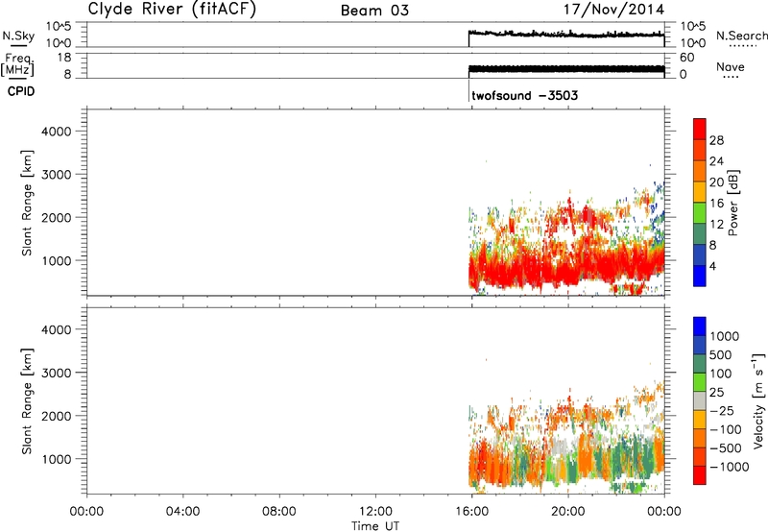768x532 pixels.
Task: Click the "Beam 03" header label
Action: pyautogui.click(x=374, y=11)
